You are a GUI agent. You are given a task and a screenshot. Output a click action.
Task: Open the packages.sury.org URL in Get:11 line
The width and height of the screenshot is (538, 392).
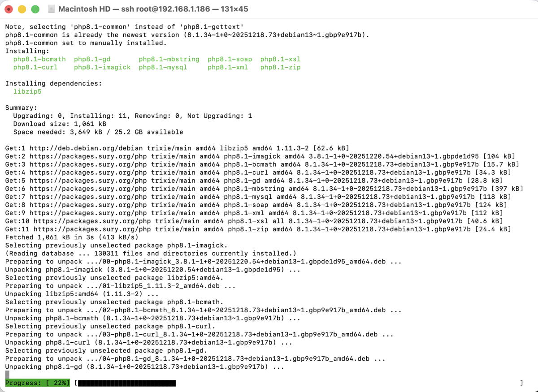pyautogui.click(x=92, y=228)
